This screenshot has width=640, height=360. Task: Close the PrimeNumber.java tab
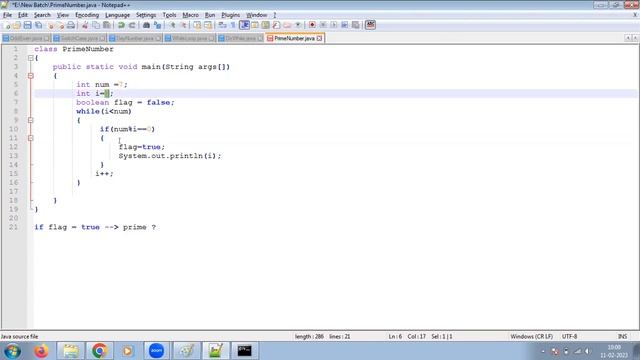pos(319,38)
